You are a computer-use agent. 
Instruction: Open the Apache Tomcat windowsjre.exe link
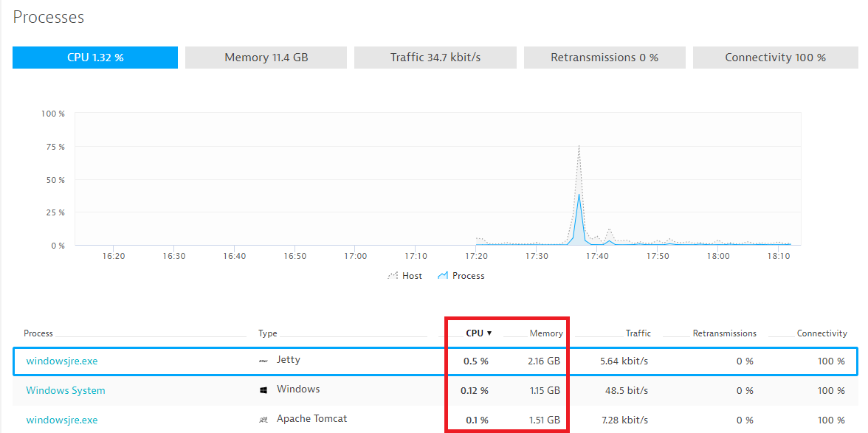point(62,420)
